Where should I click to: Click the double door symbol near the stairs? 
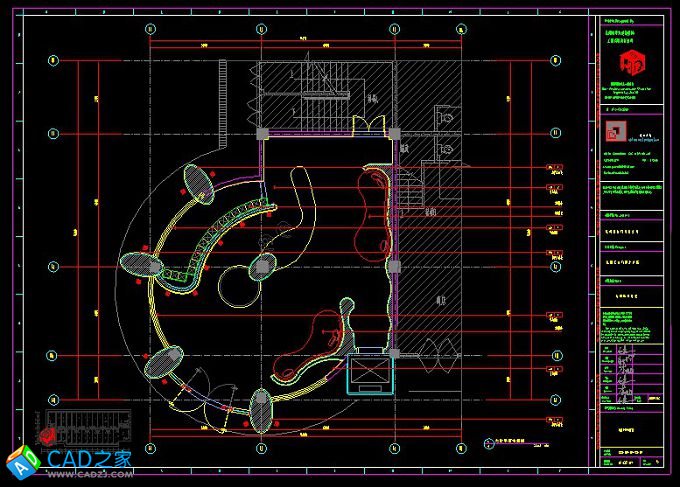coord(369,124)
